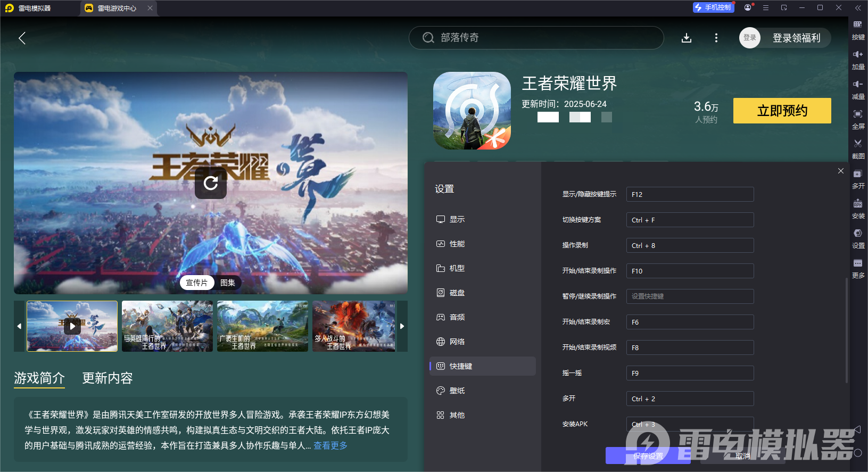Select the 快捷键 settings category
This screenshot has height=472, width=868.
tap(483, 366)
